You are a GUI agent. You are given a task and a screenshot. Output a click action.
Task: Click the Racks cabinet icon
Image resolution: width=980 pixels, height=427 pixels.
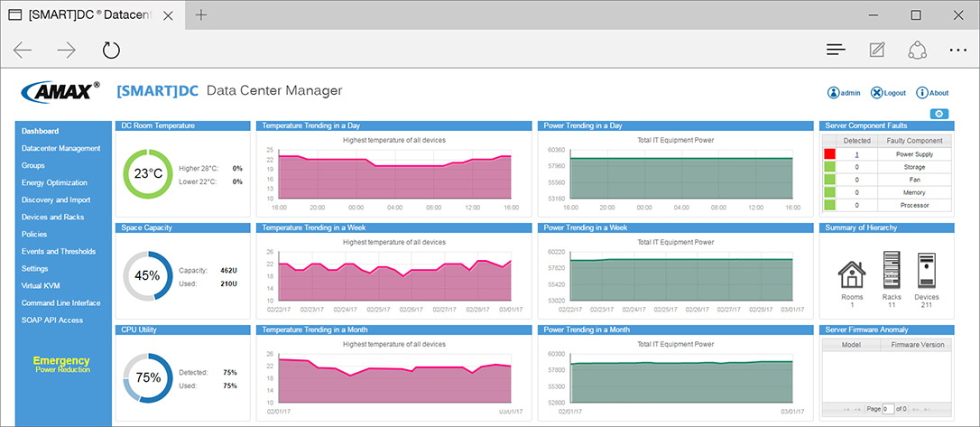coord(892,271)
